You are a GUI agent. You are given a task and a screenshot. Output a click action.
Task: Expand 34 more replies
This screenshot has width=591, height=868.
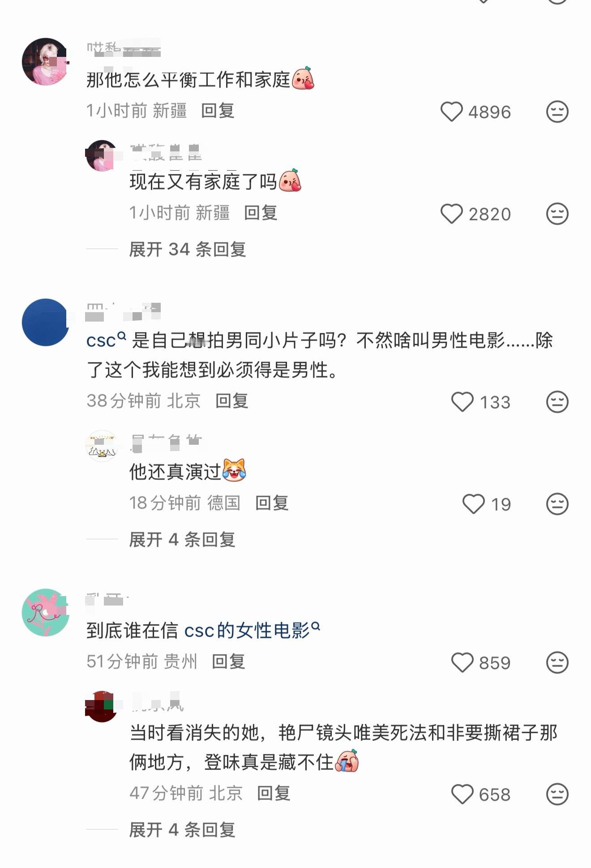coord(188,249)
